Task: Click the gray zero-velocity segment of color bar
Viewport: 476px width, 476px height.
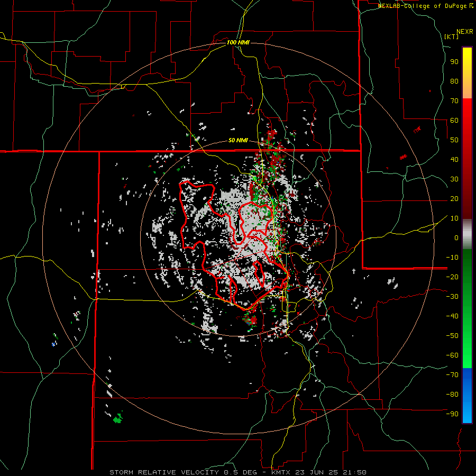Action: tap(467, 234)
